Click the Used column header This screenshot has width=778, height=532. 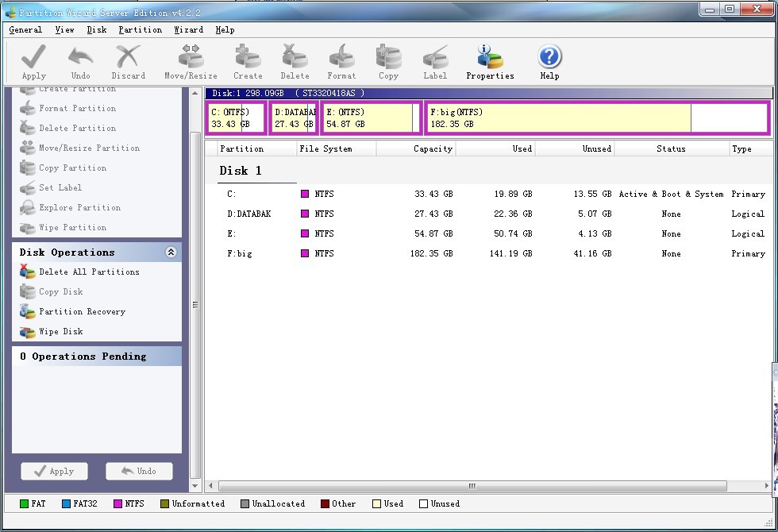[x=495, y=149]
